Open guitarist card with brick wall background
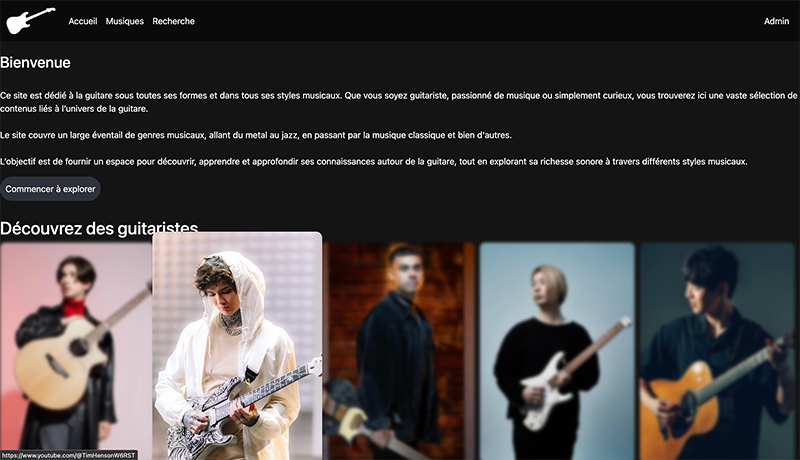The image size is (800, 460). 399,351
